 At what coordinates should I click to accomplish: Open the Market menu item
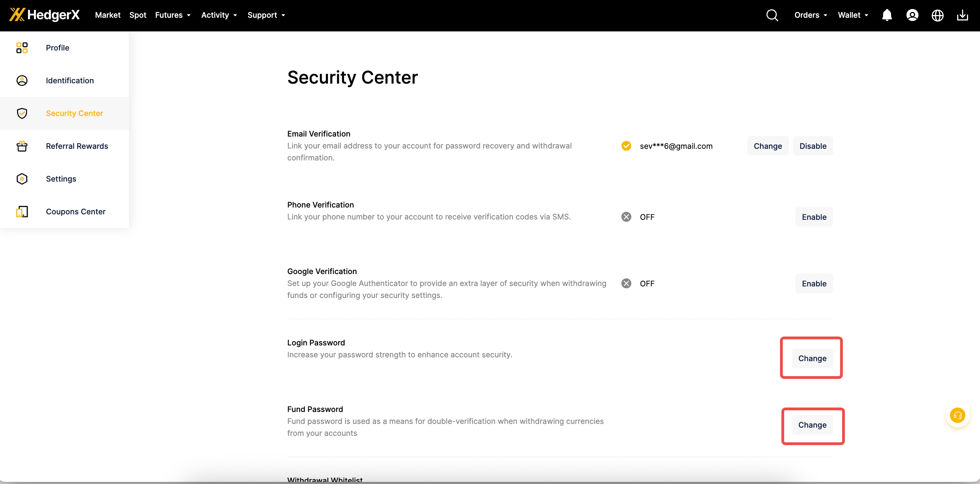click(108, 15)
